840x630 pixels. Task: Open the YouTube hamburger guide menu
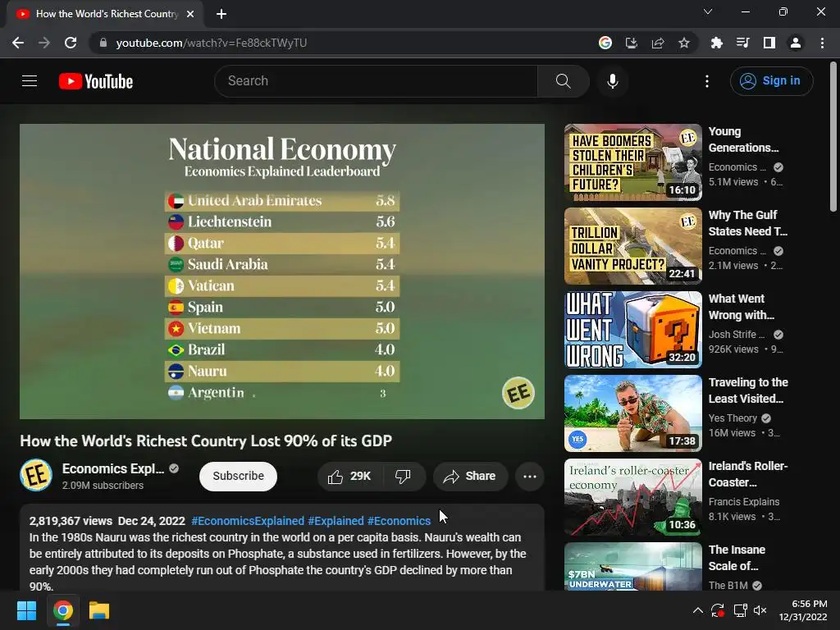[30, 81]
